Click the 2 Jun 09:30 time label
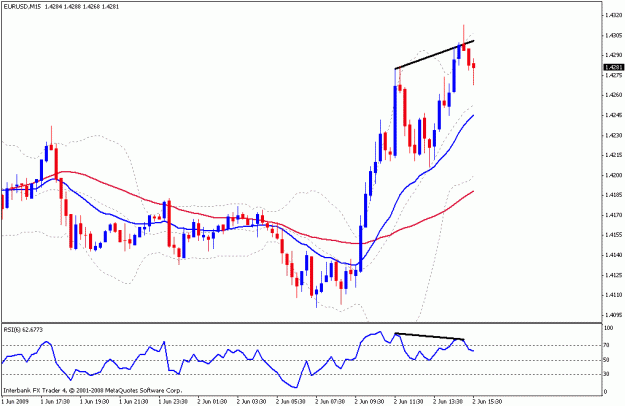 (x=370, y=401)
